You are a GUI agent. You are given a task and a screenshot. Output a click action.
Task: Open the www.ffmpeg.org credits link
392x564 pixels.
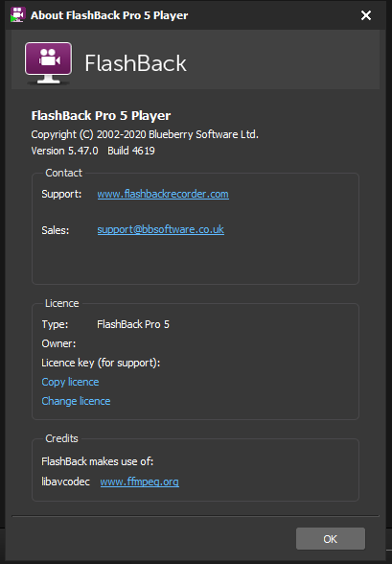pyautogui.click(x=139, y=482)
